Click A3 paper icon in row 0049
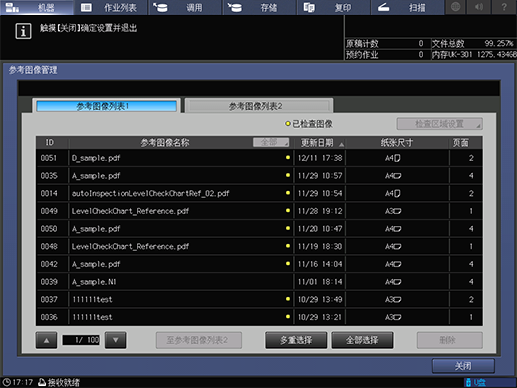Screen dimensions: 517x388 393,211
